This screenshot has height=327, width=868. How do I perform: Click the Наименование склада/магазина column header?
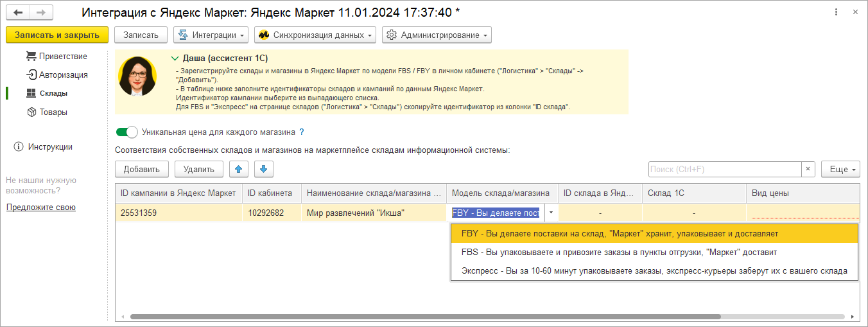(x=374, y=193)
